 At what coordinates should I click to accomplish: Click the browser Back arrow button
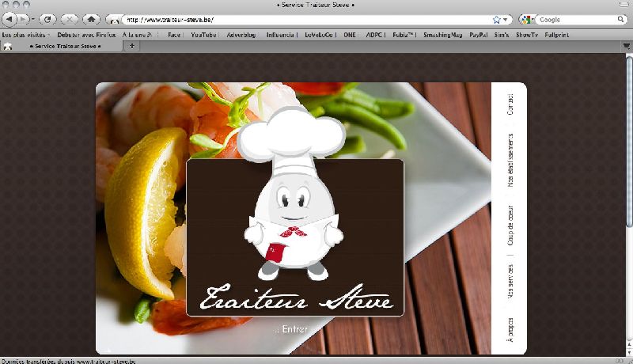[x=9, y=19]
